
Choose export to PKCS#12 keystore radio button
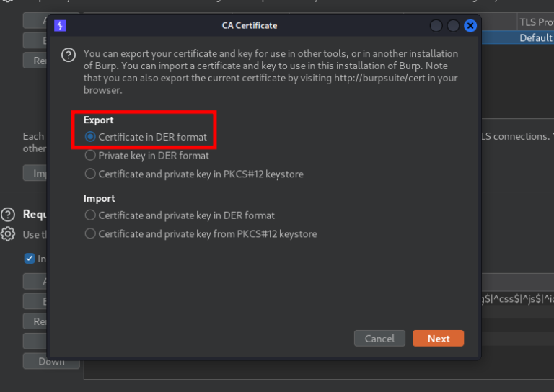coord(90,174)
